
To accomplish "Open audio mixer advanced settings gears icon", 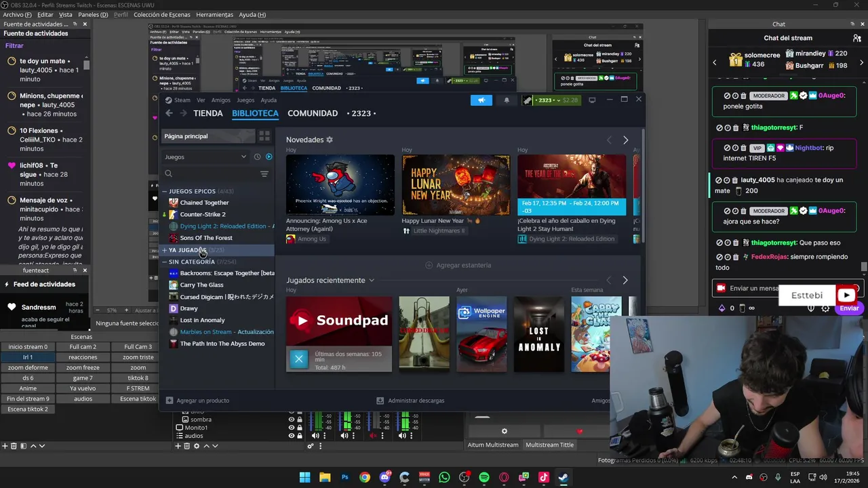I will pyautogui.click(x=311, y=446).
